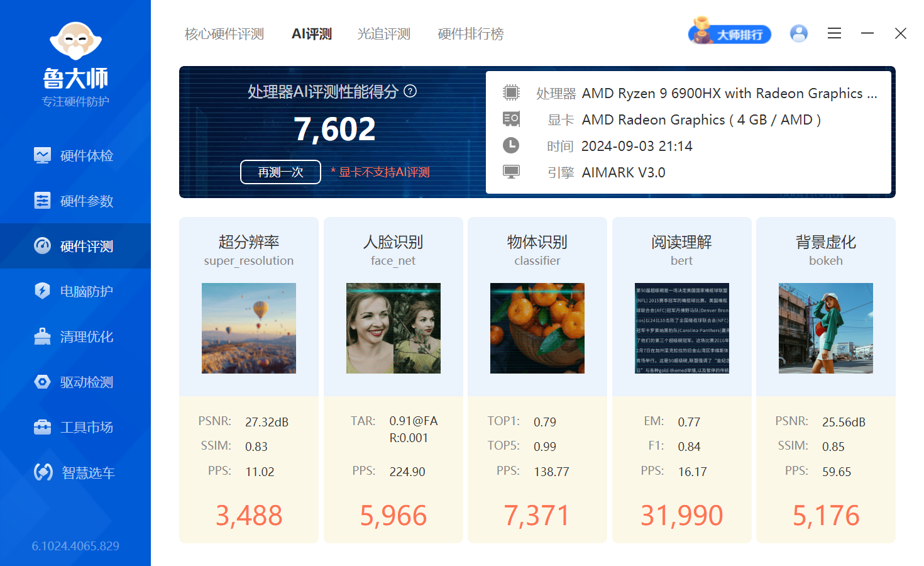Viewport: 924px width, 566px height.
Task: Open 工具市场 toolbox icon
Action: coord(42,427)
